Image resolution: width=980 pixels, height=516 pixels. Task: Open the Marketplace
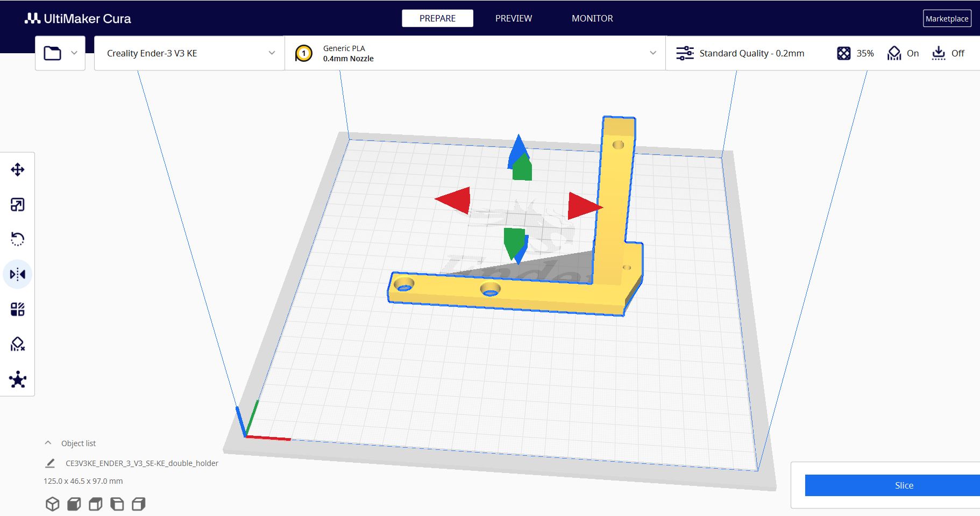pyautogui.click(x=947, y=18)
